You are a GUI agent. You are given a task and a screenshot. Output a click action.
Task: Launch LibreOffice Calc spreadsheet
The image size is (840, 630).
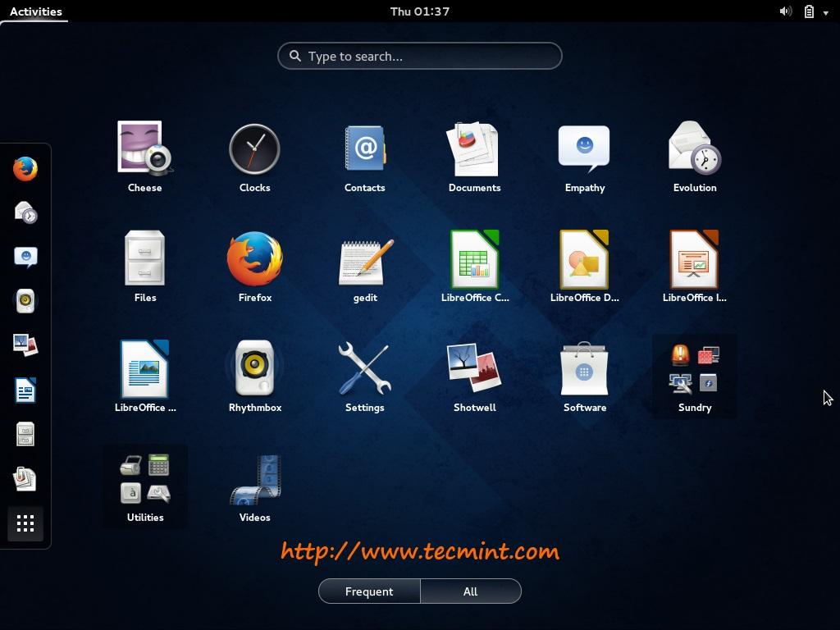[x=475, y=267]
